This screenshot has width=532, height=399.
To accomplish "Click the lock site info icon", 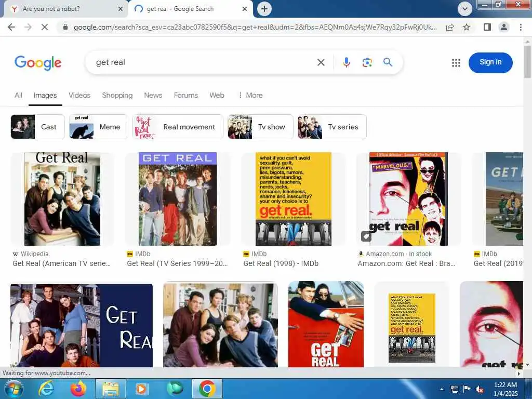I will point(65,27).
